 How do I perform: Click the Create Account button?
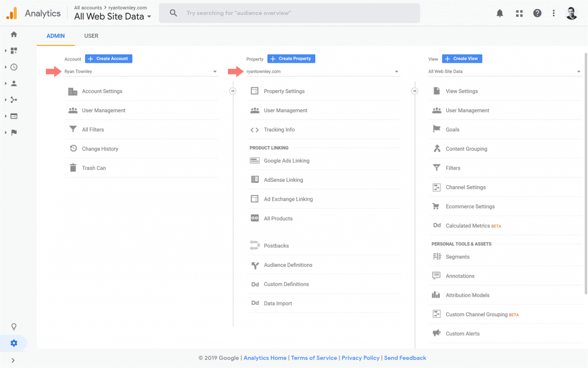pyautogui.click(x=109, y=59)
